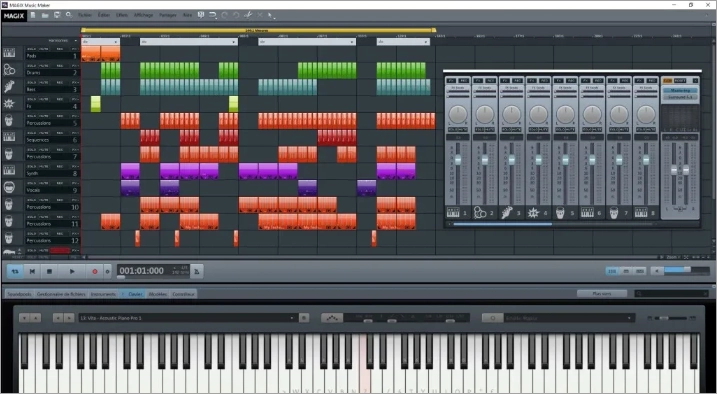Mute the Synth track 8
717x394 pixels.
pos(43,166)
